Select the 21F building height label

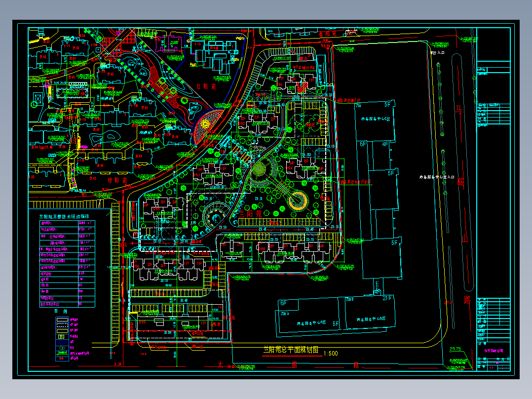point(387,298)
